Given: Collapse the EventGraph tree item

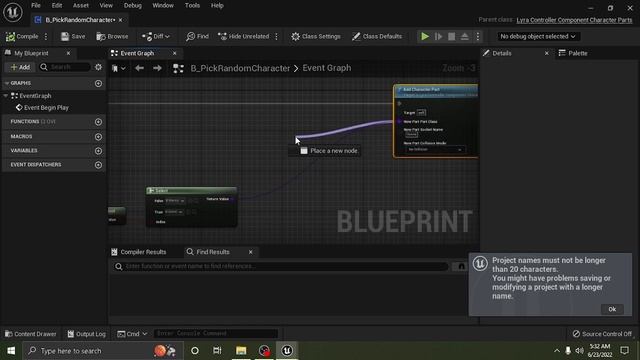Looking at the screenshot, I should pyautogui.click(x=6, y=96).
